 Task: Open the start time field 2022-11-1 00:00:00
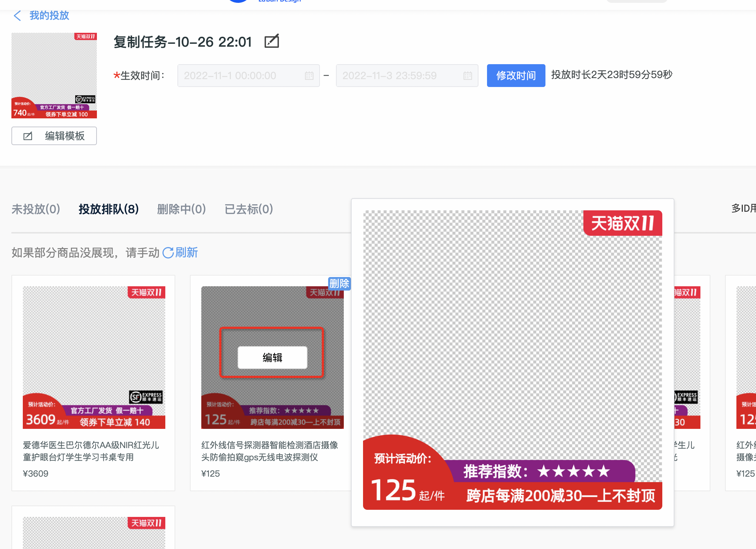coord(248,76)
